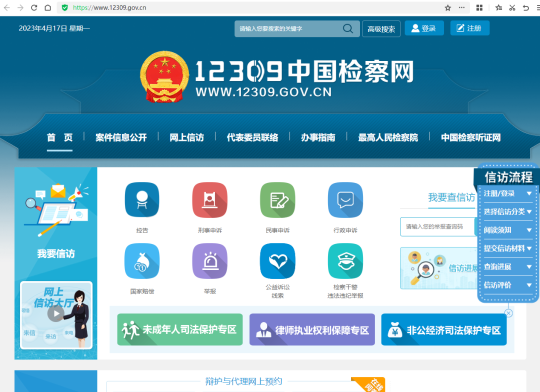Click the date text 2023年4月17日

coord(42,28)
